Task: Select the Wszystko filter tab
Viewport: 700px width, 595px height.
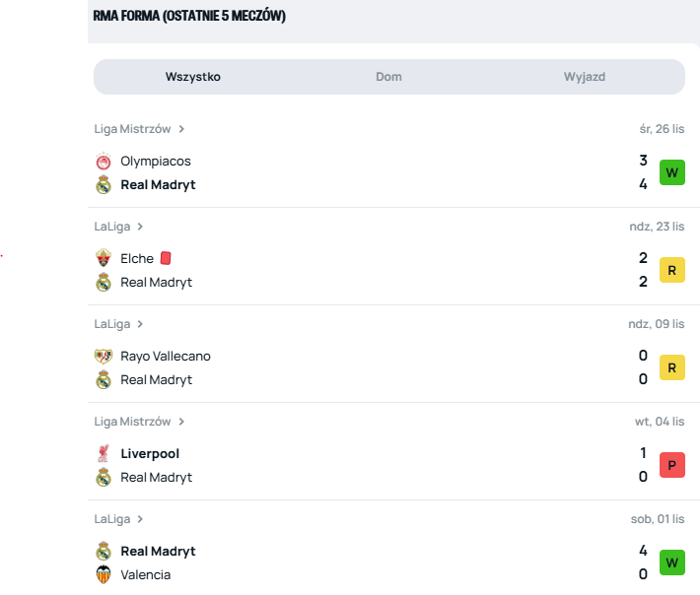Action: click(x=193, y=77)
